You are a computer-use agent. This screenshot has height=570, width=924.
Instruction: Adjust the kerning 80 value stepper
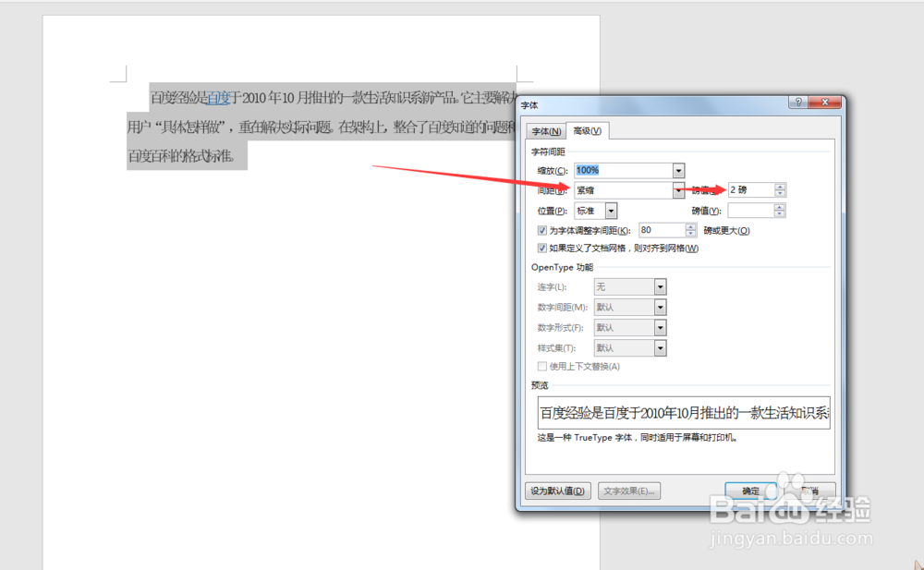point(690,230)
